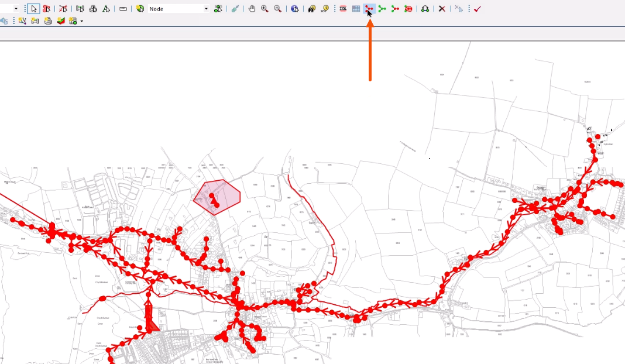This screenshot has width=625, height=364.
Task: Select the information tool with blue globe
Action: tap(294, 8)
